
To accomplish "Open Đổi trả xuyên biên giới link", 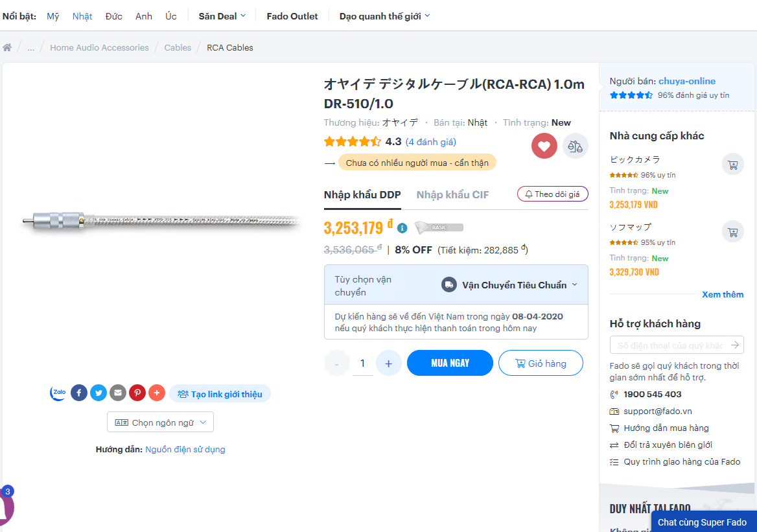I will (x=668, y=445).
